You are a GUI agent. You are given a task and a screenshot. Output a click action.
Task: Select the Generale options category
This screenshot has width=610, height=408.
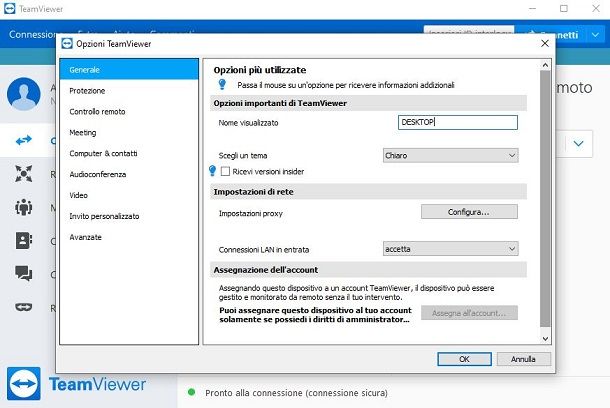(129, 70)
